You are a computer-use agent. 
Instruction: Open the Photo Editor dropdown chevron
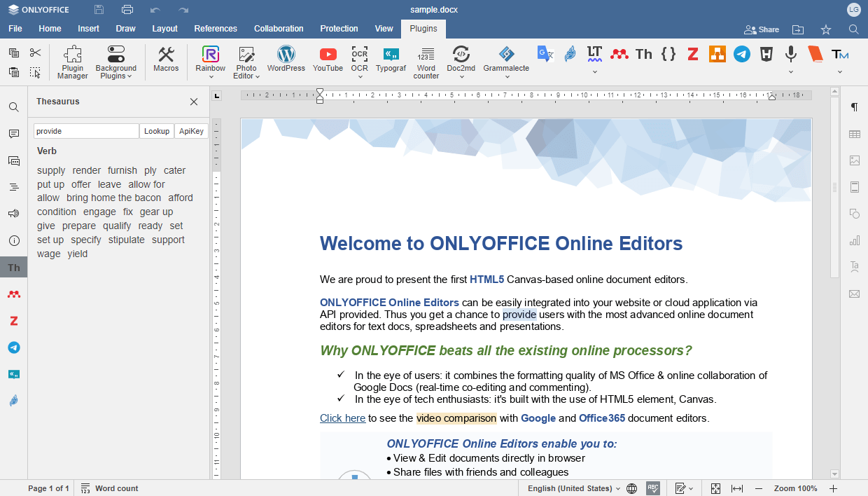tap(257, 77)
